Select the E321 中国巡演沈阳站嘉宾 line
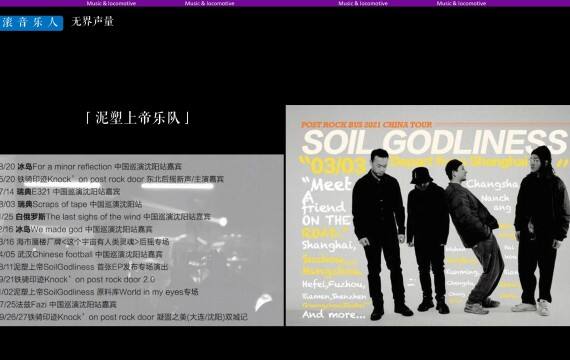570x360 pixels. coord(60,192)
